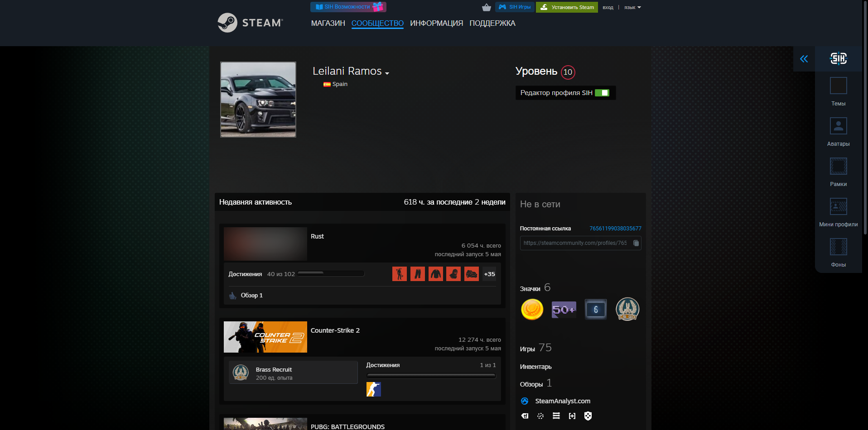Open the Аватары avatars panel icon
Screen dimensions: 868x430
tap(838, 126)
